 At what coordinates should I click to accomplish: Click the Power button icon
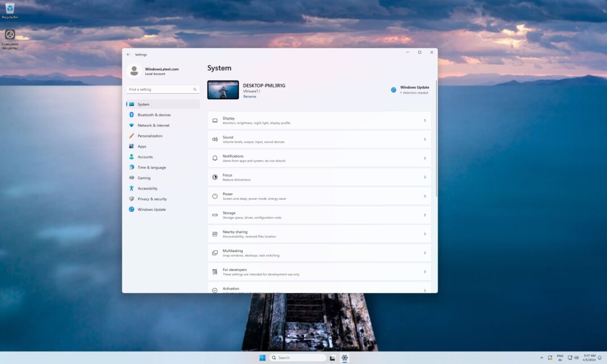pyautogui.click(x=215, y=196)
